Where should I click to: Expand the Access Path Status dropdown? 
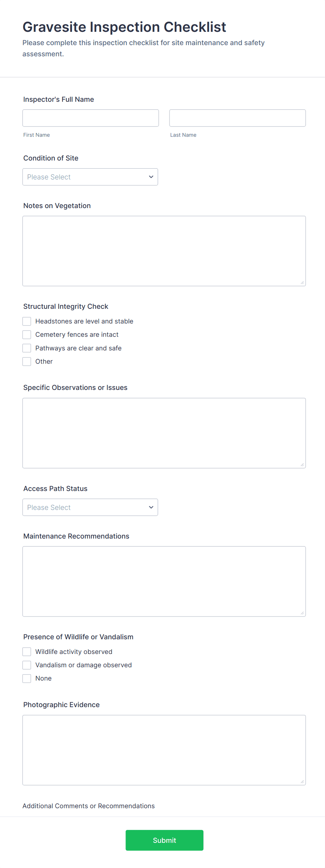click(x=90, y=507)
